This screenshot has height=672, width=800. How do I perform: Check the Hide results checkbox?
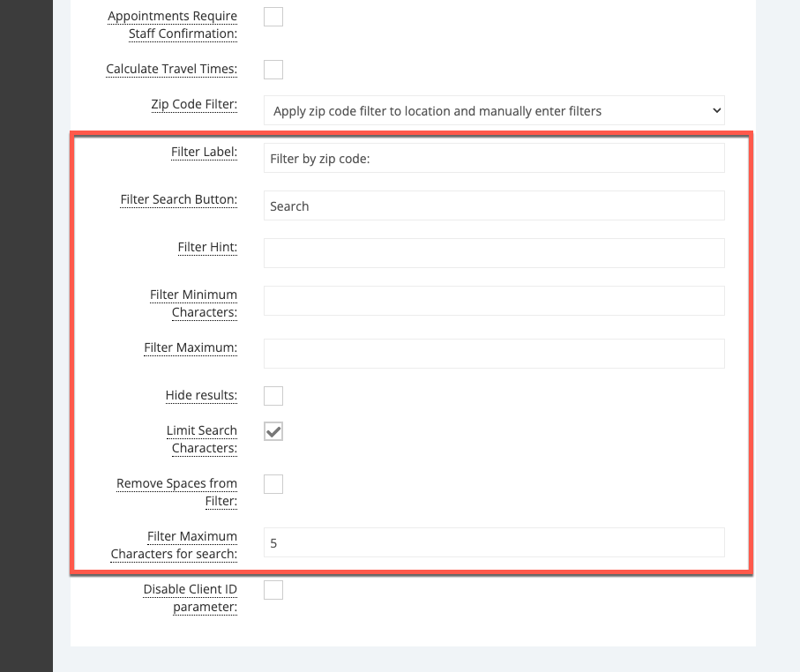point(273,396)
